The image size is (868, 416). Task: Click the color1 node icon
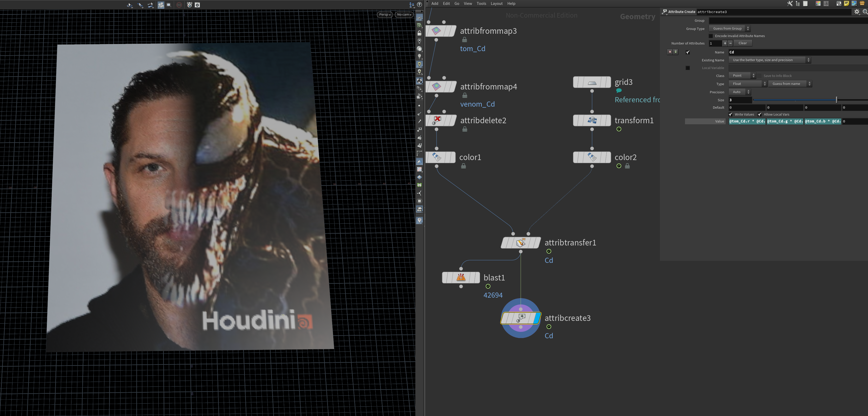tap(437, 157)
